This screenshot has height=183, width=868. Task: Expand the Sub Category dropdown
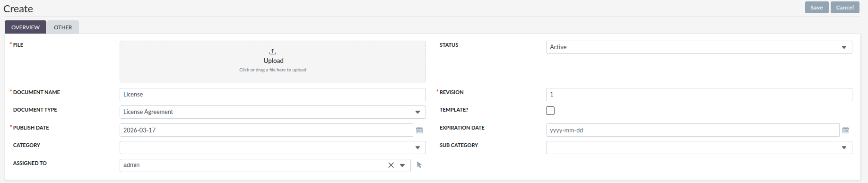[x=699, y=148]
